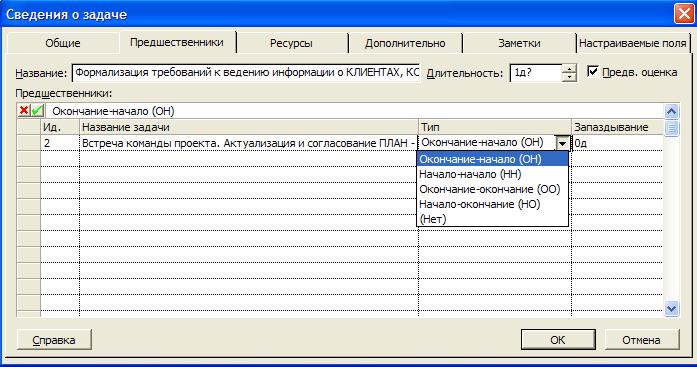Select the Ид. cell containing 2

60,143
